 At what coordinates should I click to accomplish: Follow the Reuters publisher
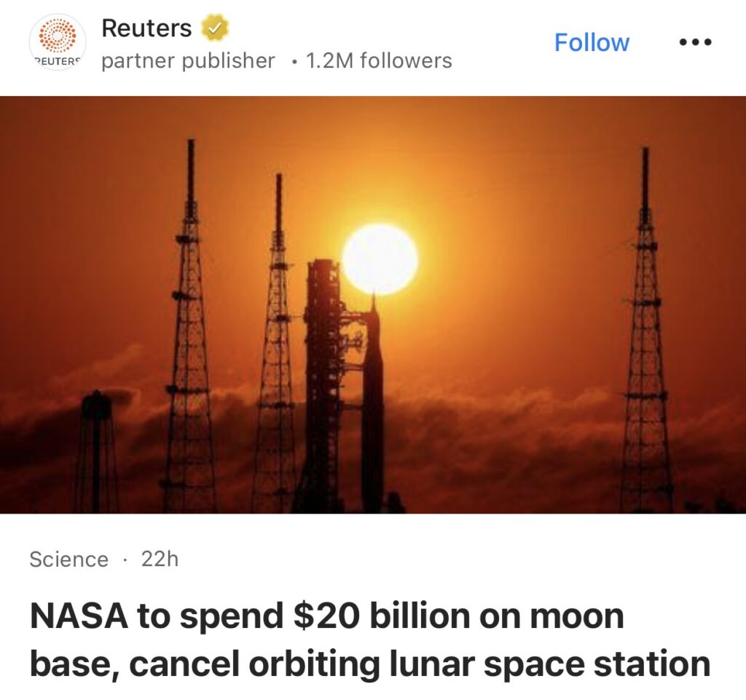point(592,42)
